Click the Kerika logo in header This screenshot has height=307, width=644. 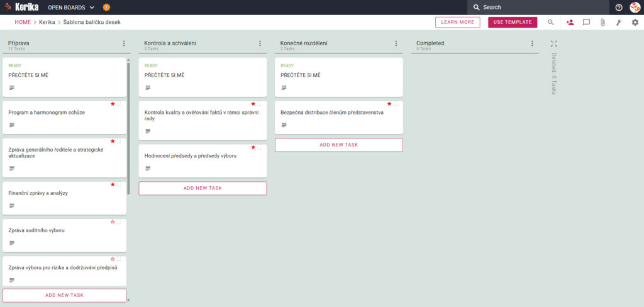21,8
